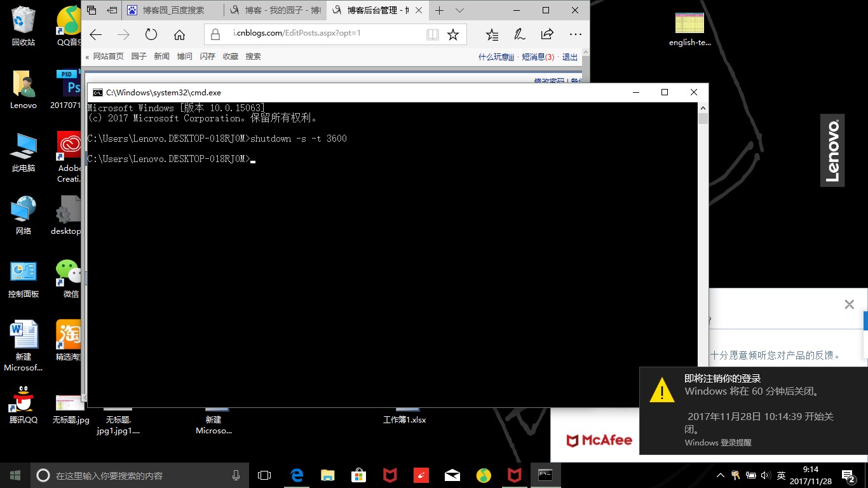The width and height of the screenshot is (868, 488).
Task: Open the 闪存 link
Action: [x=208, y=57]
